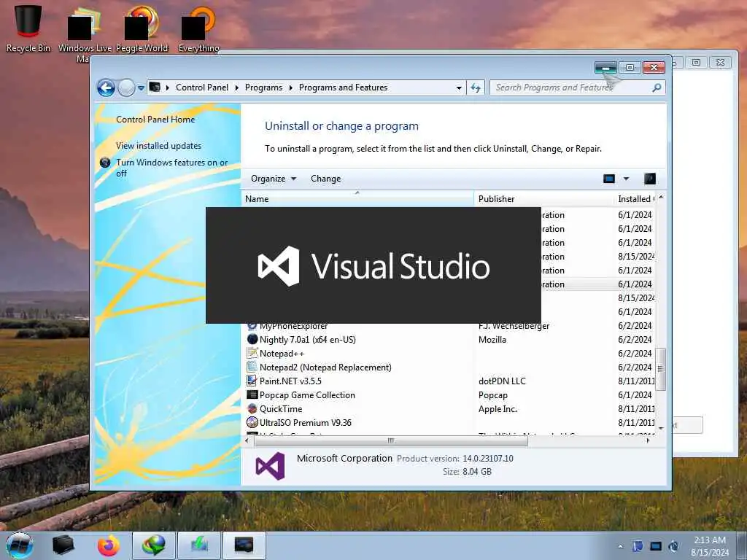Click the Visual Studio icon in details pane

[x=270, y=466]
